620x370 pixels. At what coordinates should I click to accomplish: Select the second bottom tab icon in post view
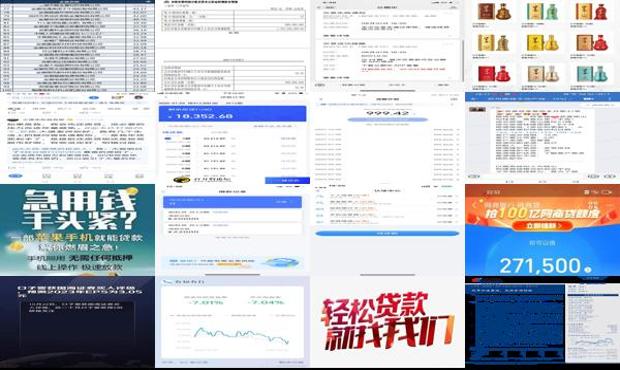tap(46, 176)
